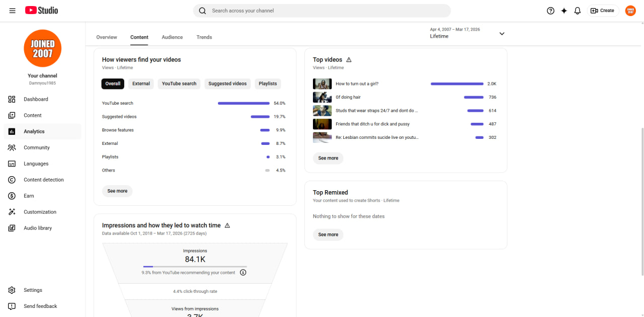644x317 pixels.
Task: Click the Community sidebar icon
Action: (12, 147)
